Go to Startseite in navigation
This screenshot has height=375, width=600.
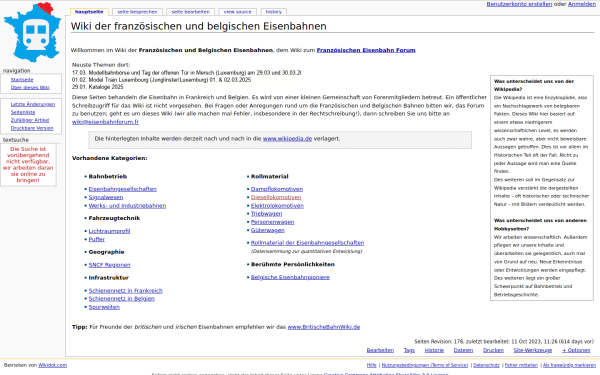point(22,80)
